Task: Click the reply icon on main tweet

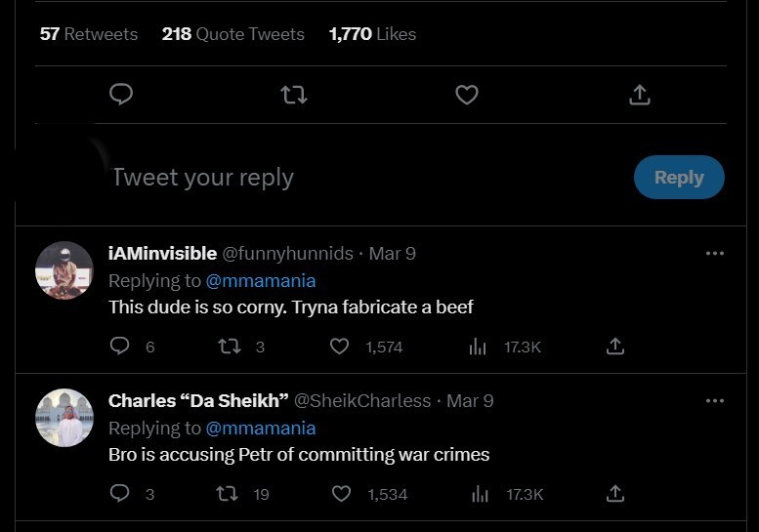Action: coord(121,94)
